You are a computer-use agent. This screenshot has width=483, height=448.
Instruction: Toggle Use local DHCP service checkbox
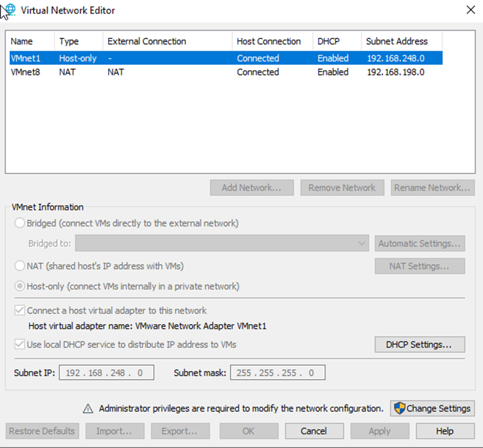click(20, 344)
